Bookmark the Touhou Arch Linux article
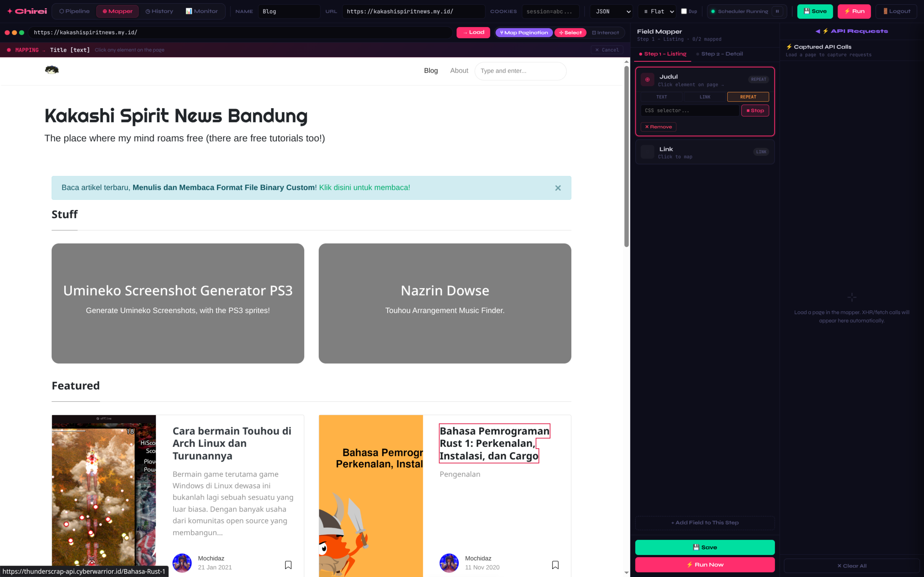This screenshot has height=577, width=924. (x=288, y=565)
